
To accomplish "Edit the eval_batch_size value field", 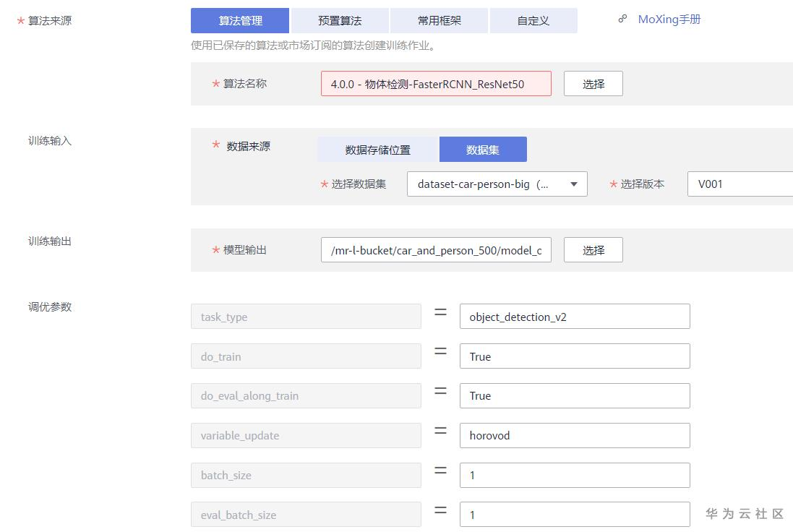I will 575,515.
